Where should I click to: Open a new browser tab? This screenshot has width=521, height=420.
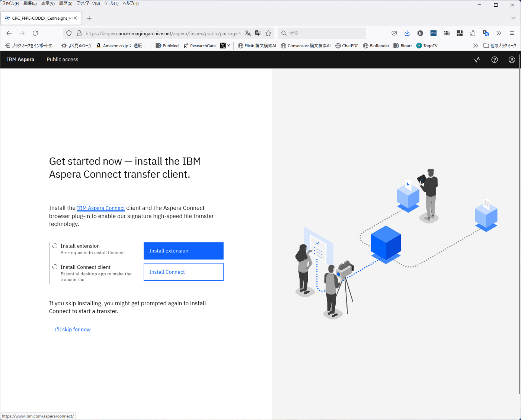(x=89, y=18)
